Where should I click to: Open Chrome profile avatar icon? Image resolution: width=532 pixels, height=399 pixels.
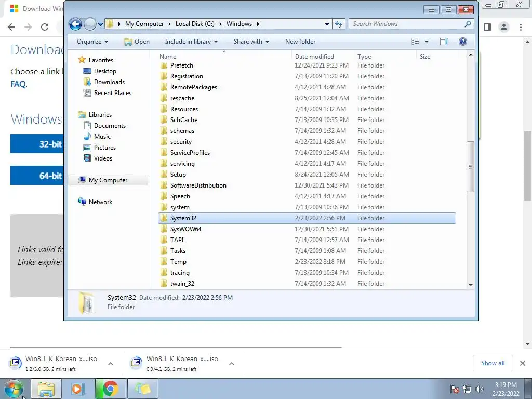point(504,27)
